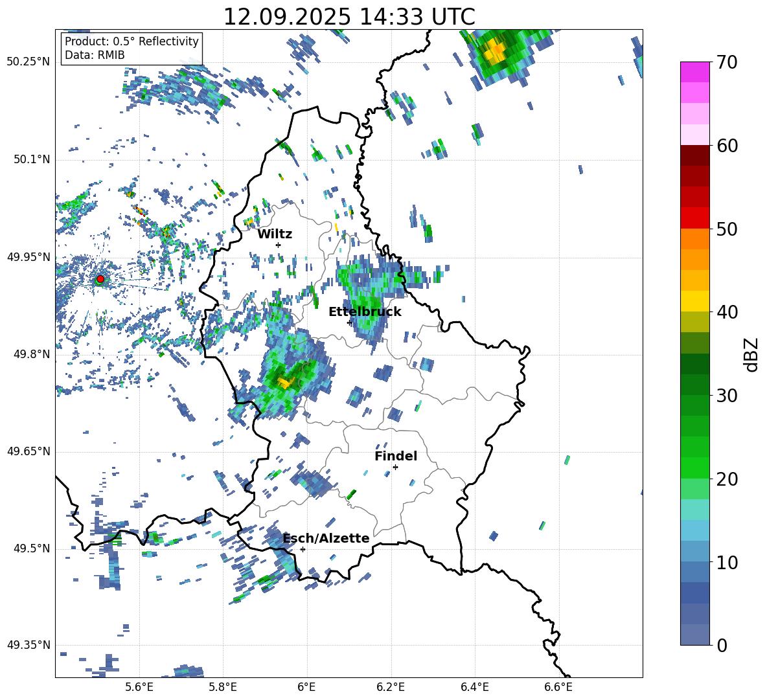Click the 50.1°N latitude label
The height and width of the screenshot is (700, 767).
(x=31, y=159)
